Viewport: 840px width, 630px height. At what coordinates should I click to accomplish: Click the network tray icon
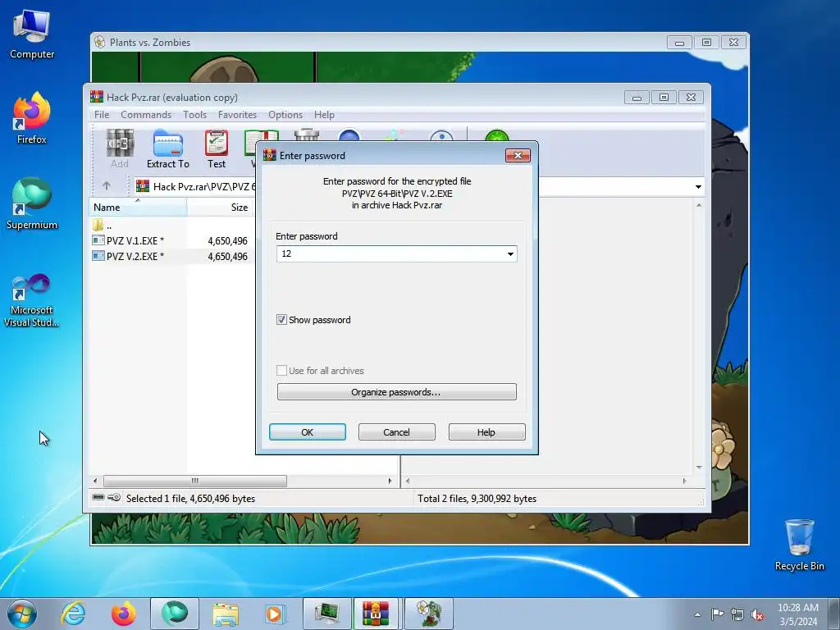pos(737,614)
